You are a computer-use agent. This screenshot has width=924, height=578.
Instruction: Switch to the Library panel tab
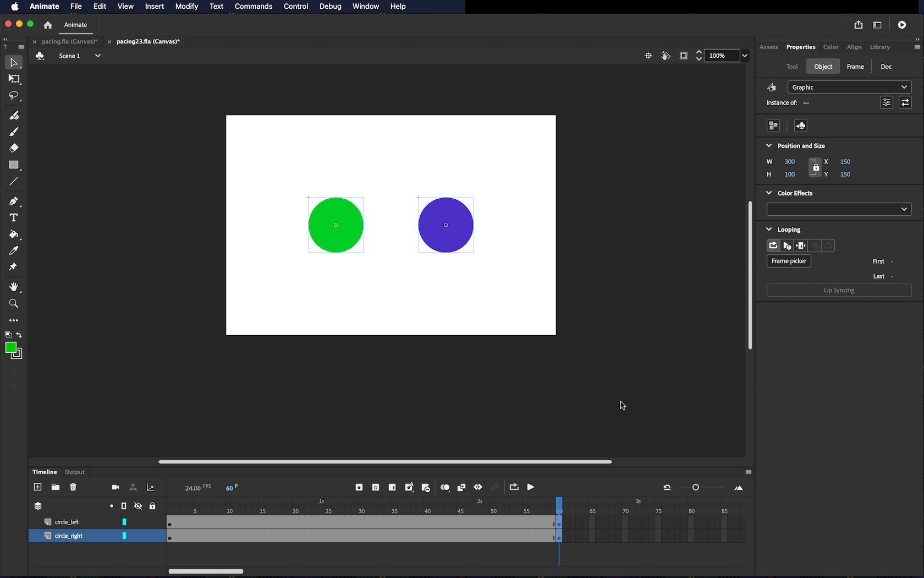tap(879, 47)
